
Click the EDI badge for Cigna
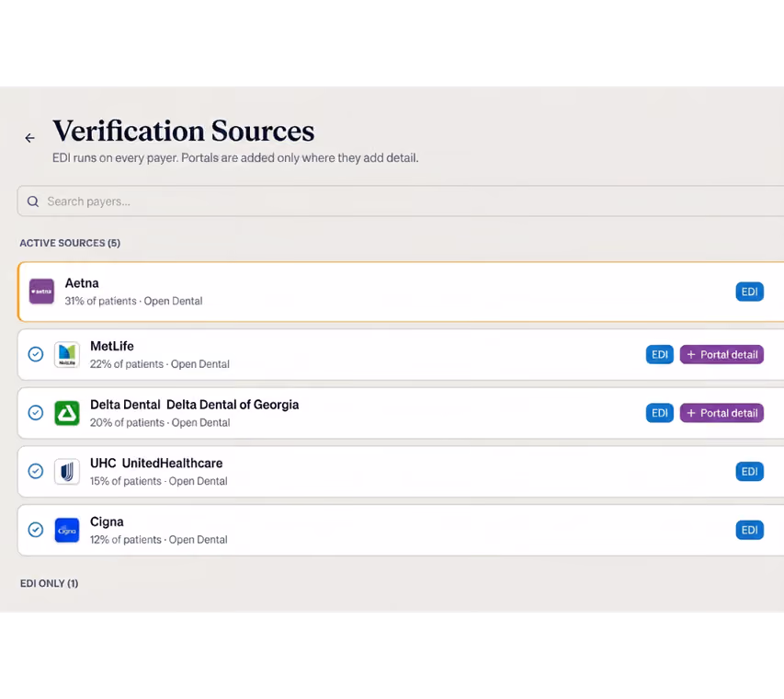[749, 531]
